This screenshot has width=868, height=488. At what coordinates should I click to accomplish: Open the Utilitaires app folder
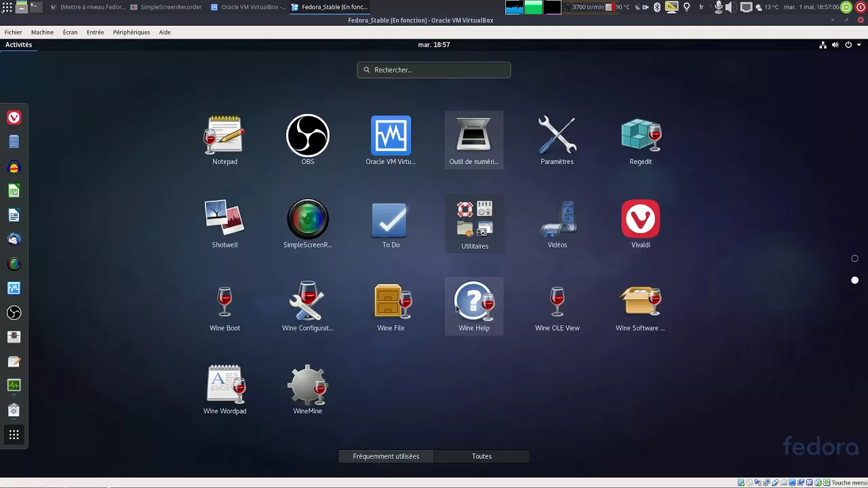click(x=474, y=224)
